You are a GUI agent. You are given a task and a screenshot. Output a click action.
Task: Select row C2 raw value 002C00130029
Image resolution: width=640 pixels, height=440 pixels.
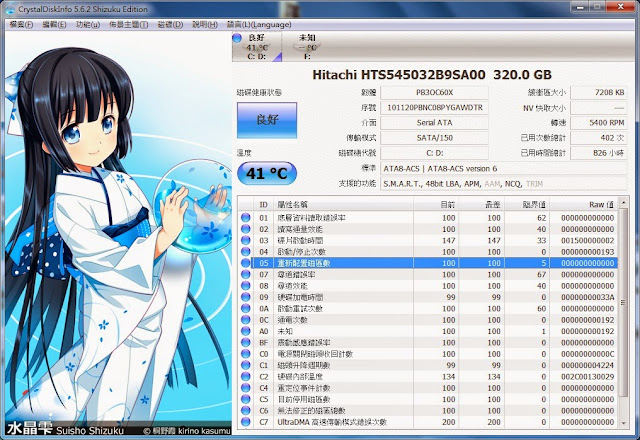(x=587, y=376)
